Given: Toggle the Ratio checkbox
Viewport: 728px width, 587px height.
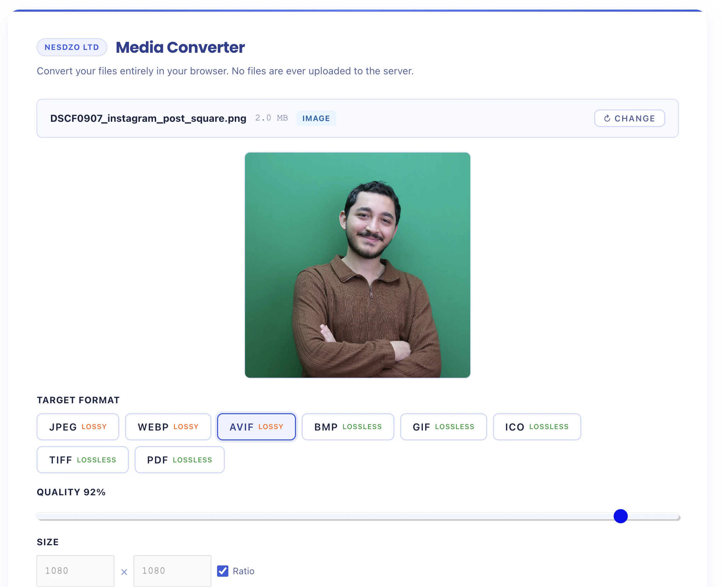Looking at the screenshot, I should tap(223, 571).
